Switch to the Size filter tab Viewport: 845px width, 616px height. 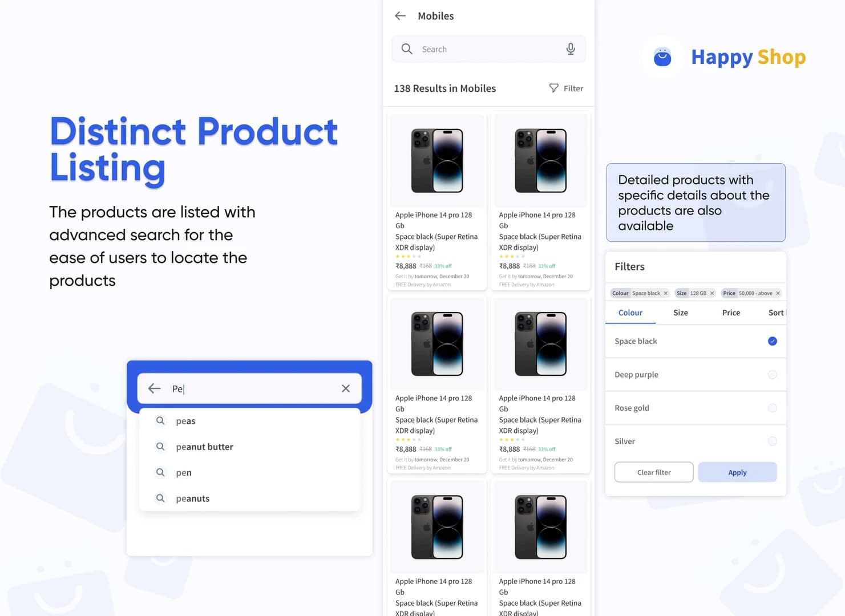click(681, 313)
